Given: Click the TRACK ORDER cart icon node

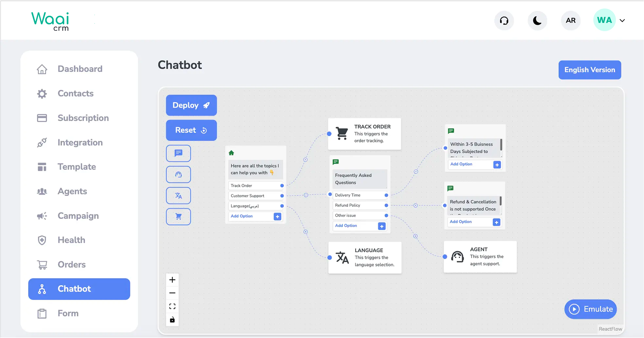Looking at the screenshot, I should [342, 134].
